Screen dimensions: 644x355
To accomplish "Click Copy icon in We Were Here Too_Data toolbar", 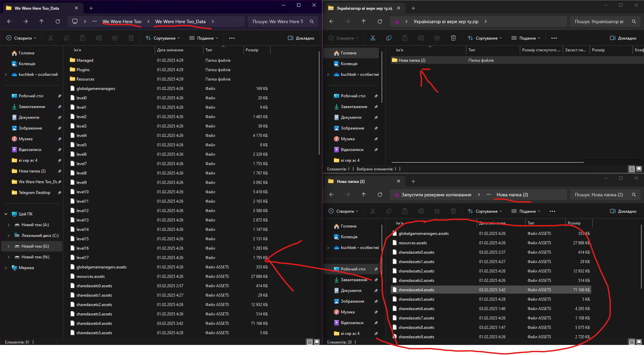I will [x=67, y=38].
